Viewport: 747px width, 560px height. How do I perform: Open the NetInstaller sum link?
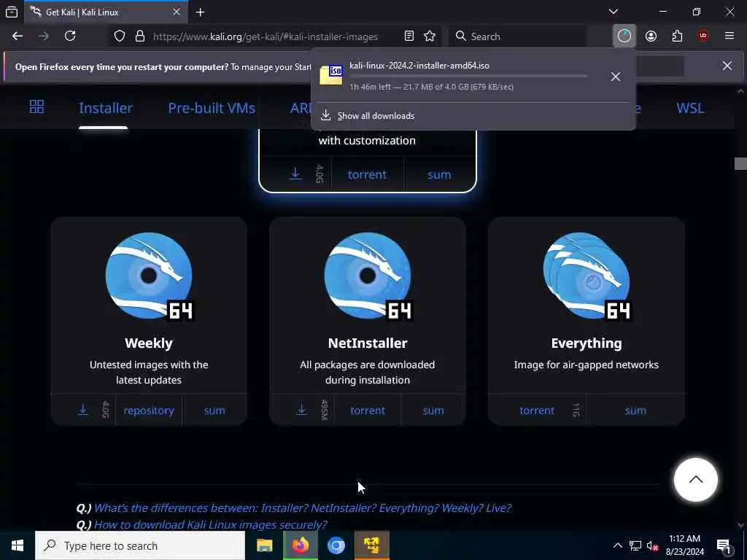(433, 411)
